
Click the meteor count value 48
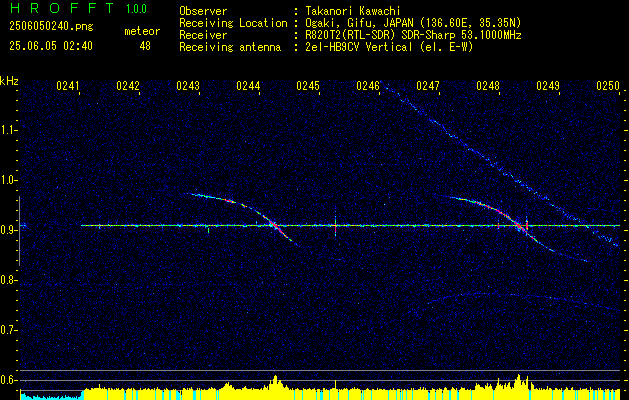click(x=145, y=46)
